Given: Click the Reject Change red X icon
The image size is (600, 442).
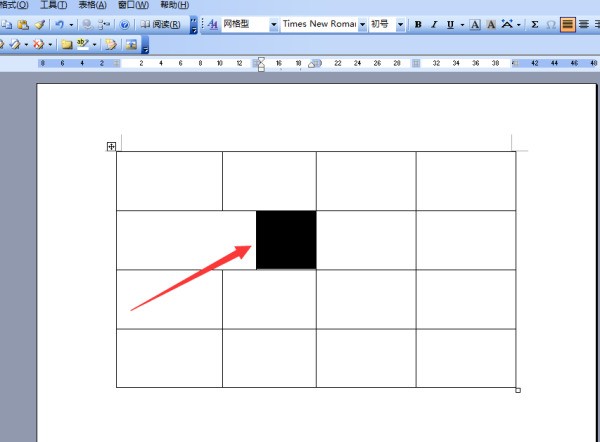Looking at the screenshot, I should point(38,44).
